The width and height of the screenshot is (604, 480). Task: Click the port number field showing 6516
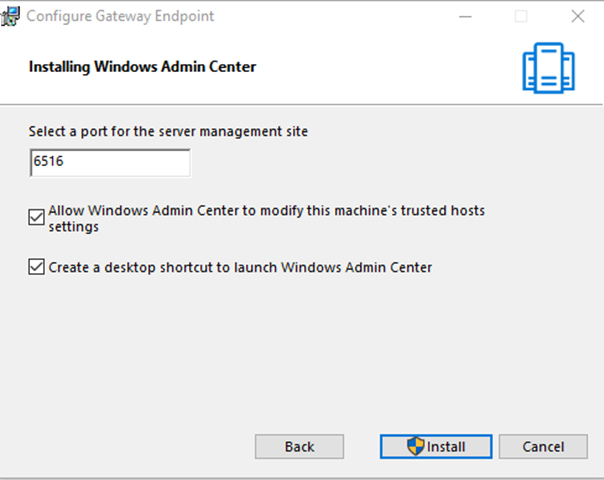coord(110,163)
